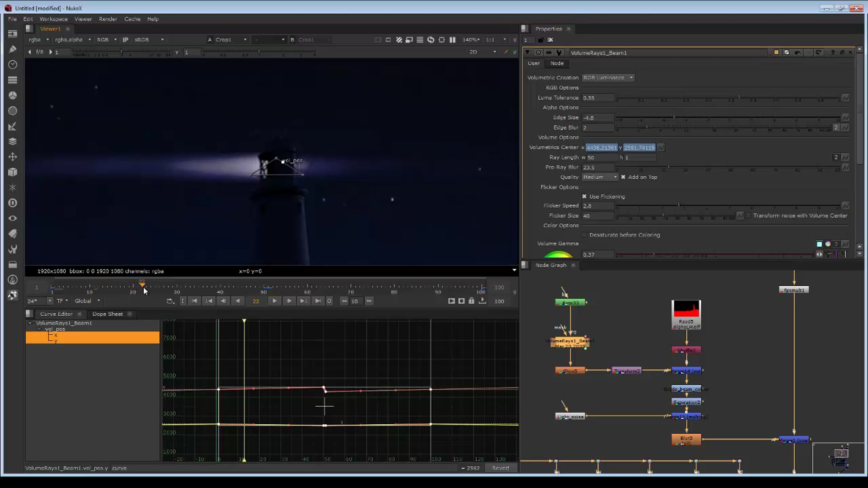Viewport: 868px width, 488px height.
Task: Pause viewer updates with pause icon
Action: [x=452, y=40]
